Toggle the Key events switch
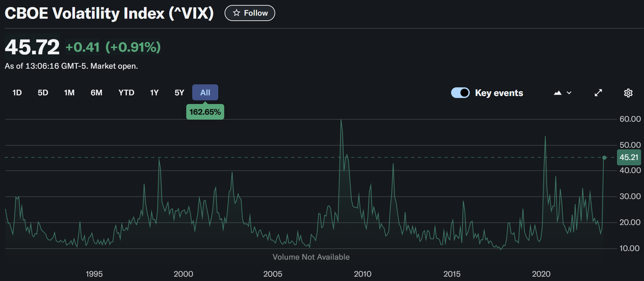 pos(460,93)
